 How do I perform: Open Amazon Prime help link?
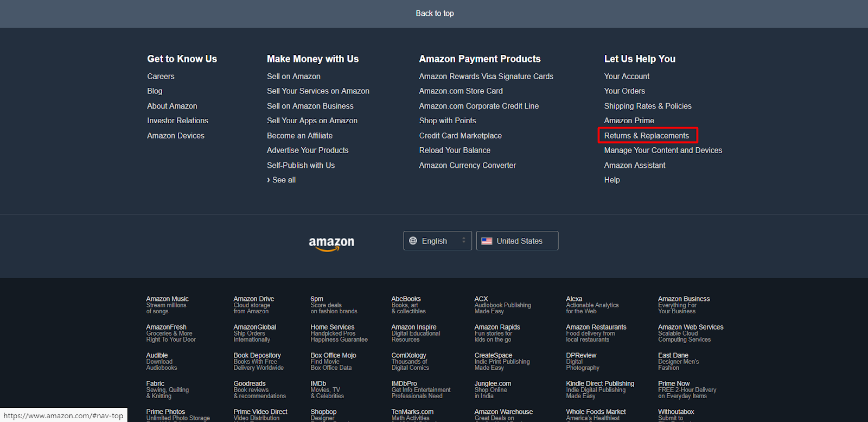(629, 121)
